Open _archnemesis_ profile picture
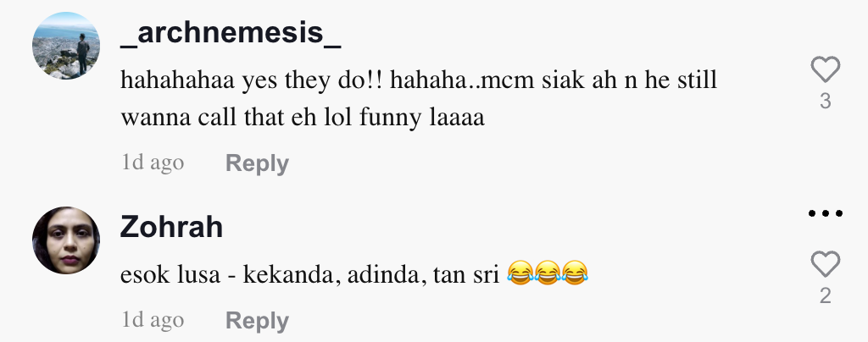 (66, 46)
